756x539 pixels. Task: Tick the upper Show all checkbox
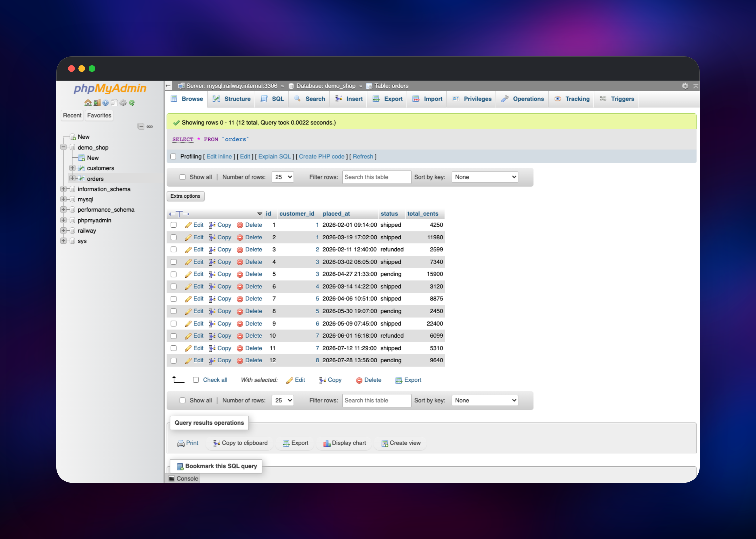(183, 177)
